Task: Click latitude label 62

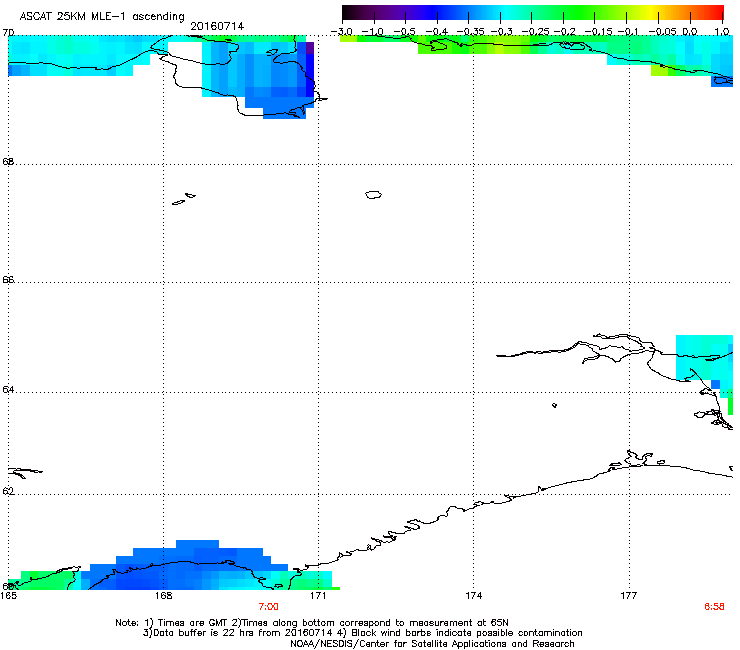Action: coord(8,491)
